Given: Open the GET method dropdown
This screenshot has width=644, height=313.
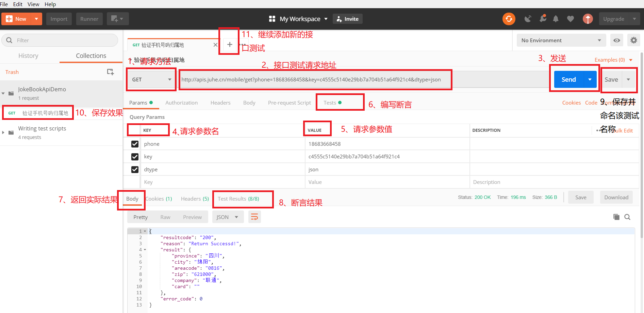Looking at the screenshot, I should click(x=151, y=79).
